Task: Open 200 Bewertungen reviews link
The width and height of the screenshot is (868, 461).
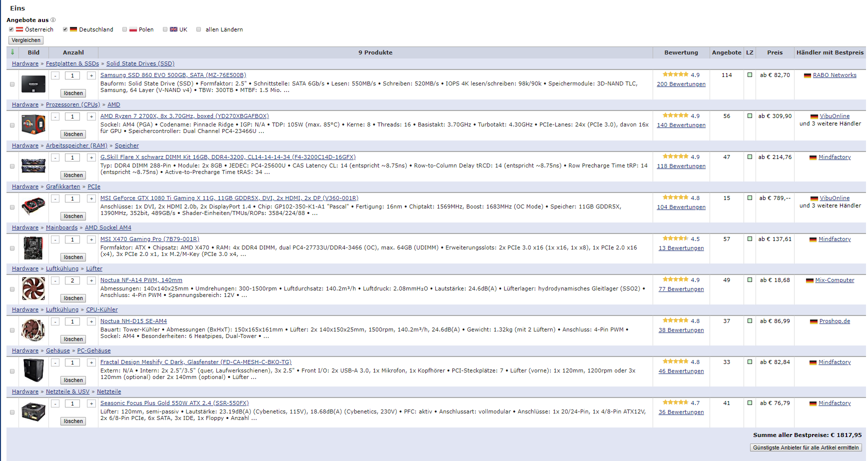Action: [681, 84]
